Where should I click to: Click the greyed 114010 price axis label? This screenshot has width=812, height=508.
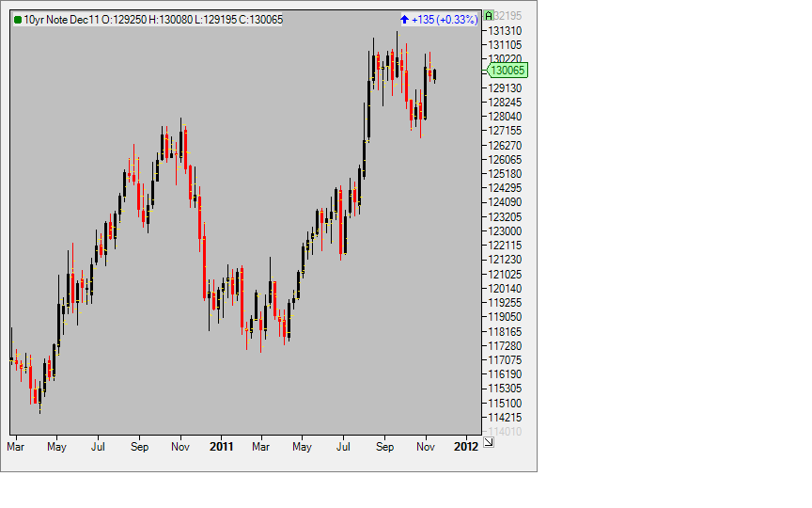[x=505, y=431]
